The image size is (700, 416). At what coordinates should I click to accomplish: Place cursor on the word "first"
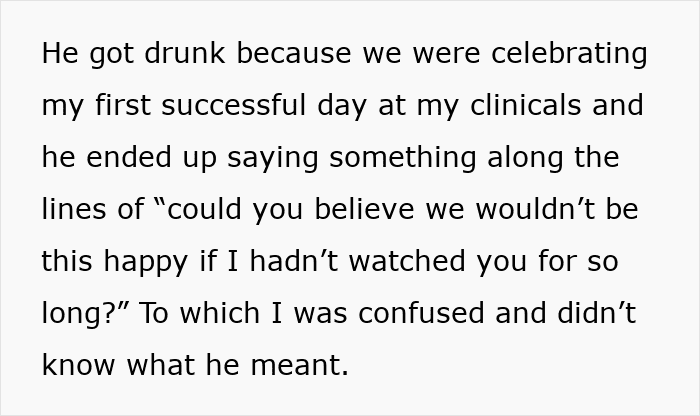(x=123, y=104)
